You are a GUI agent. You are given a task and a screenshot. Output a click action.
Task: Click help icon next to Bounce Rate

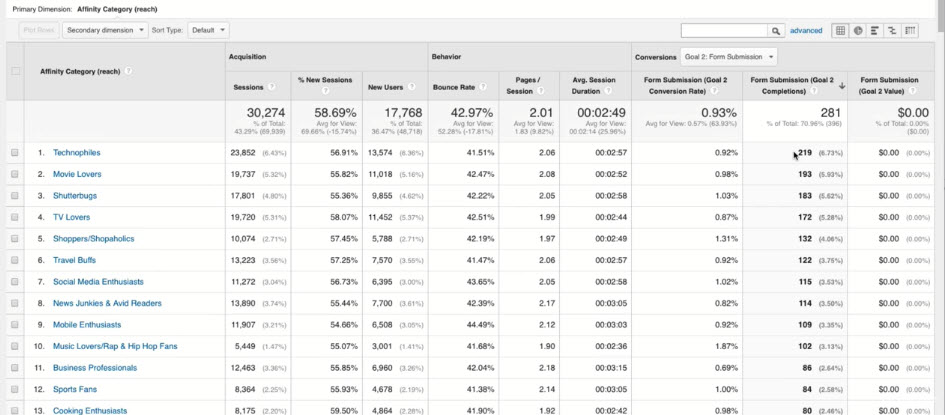[482, 87]
